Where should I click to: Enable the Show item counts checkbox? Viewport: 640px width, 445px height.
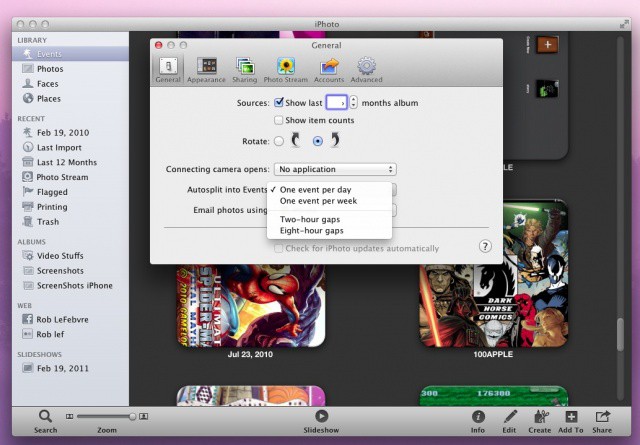click(278, 120)
